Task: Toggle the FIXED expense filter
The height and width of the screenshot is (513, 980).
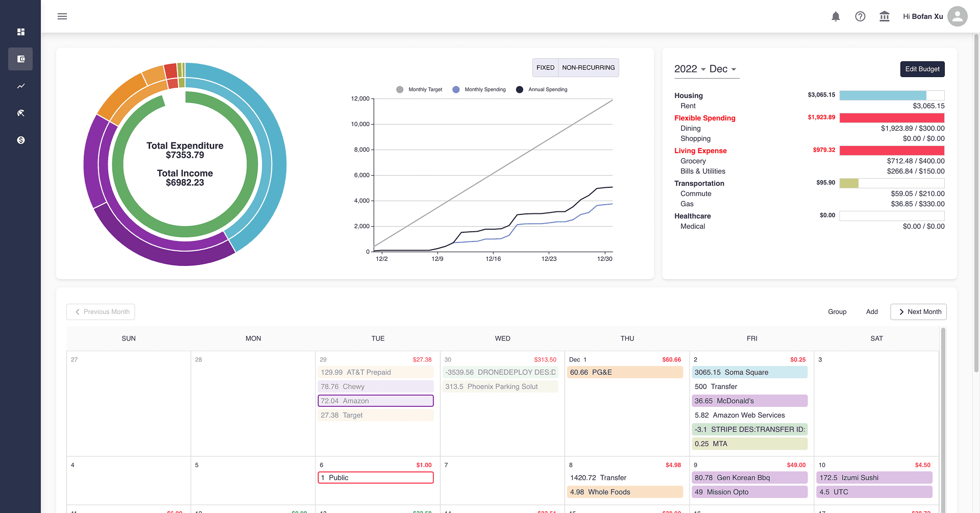Action: point(545,67)
